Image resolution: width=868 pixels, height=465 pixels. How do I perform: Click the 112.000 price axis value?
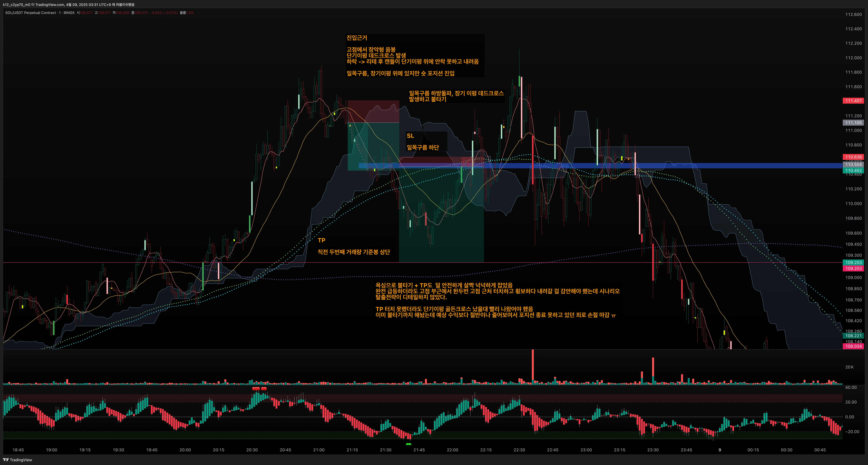[x=853, y=58]
